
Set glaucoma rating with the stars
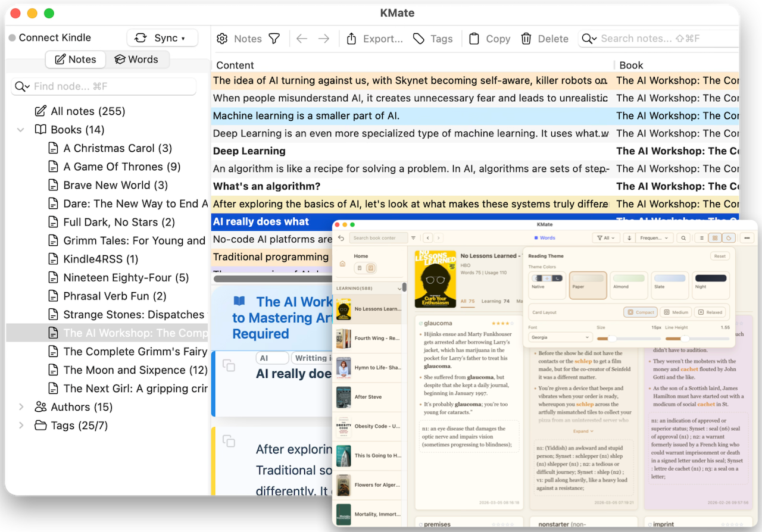click(x=502, y=324)
